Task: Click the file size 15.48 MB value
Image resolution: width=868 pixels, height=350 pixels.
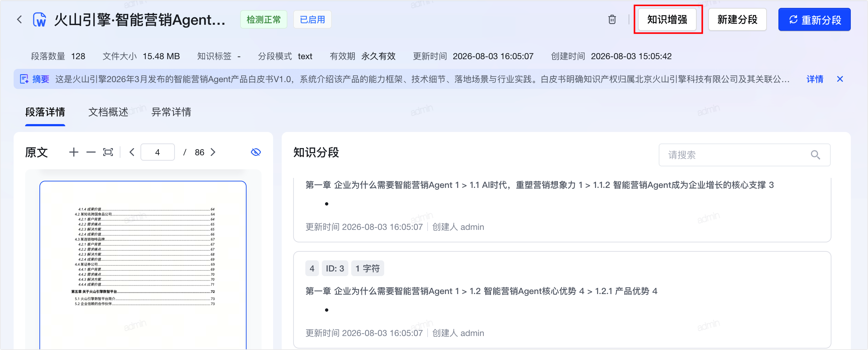Action: [x=161, y=56]
